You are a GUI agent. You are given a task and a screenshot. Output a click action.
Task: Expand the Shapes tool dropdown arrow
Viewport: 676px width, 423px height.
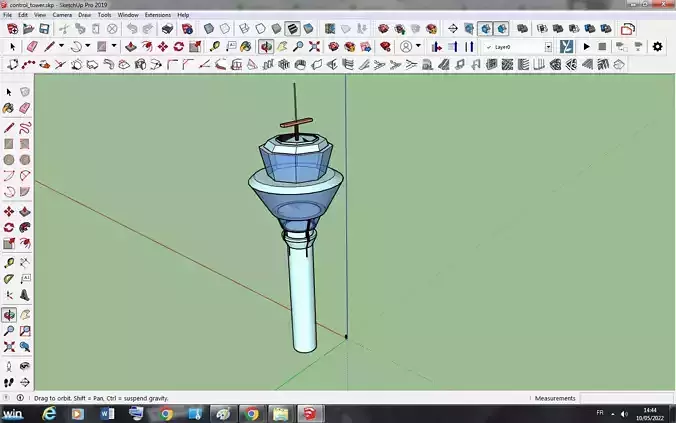click(114, 46)
